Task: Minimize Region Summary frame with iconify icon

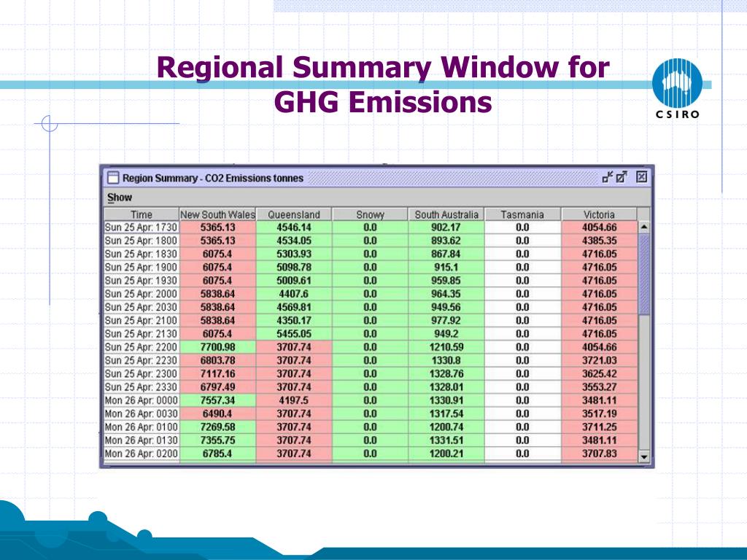Action: coord(607,177)
